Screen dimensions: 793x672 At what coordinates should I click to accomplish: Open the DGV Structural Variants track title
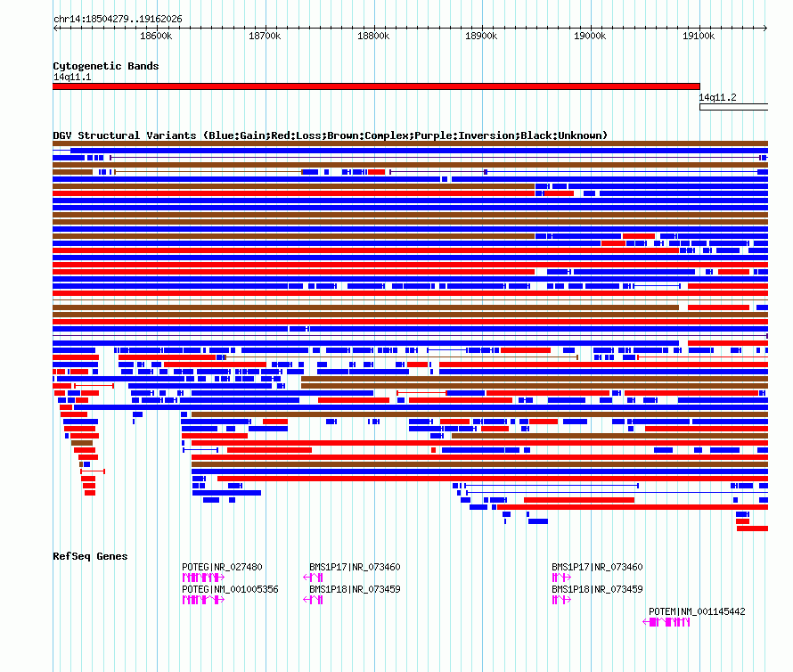(331, 135)
